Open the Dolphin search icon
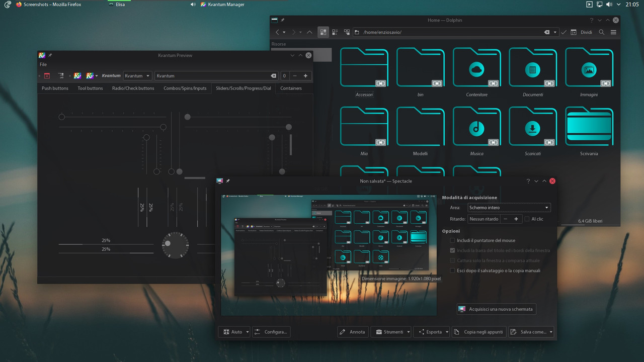 coord(602,32)
